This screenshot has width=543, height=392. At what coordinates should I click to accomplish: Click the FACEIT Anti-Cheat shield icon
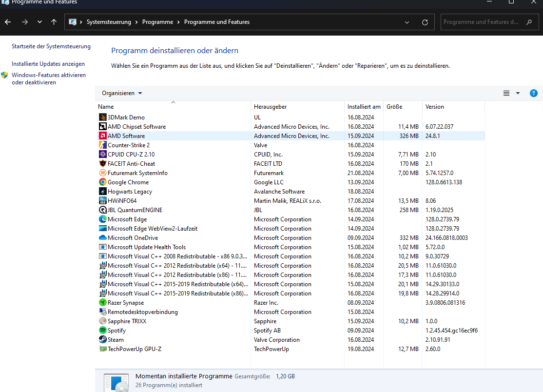pyautogui.click(x=102, y=163)
